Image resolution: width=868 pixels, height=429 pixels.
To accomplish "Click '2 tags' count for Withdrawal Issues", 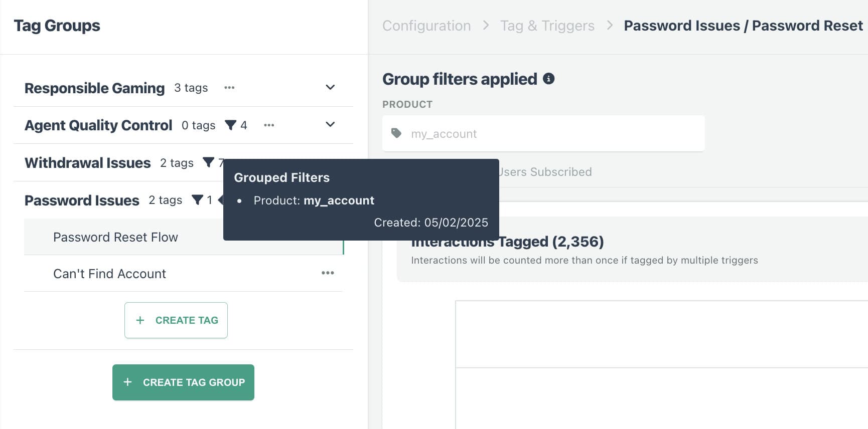I will click(177, 163).
